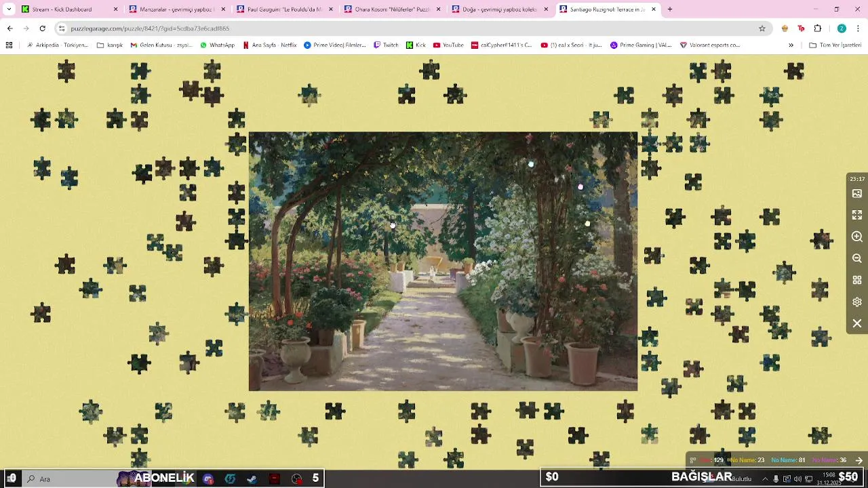The image size is (868, 488).
Task: Close the puzzle toolbar with X
Action: pos(857,323)
